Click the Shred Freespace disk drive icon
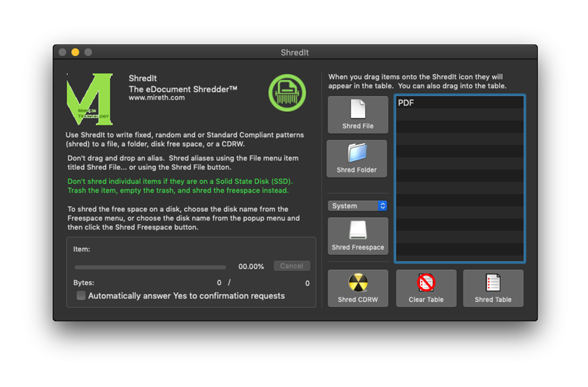588x387 pixels. point(358,230)
